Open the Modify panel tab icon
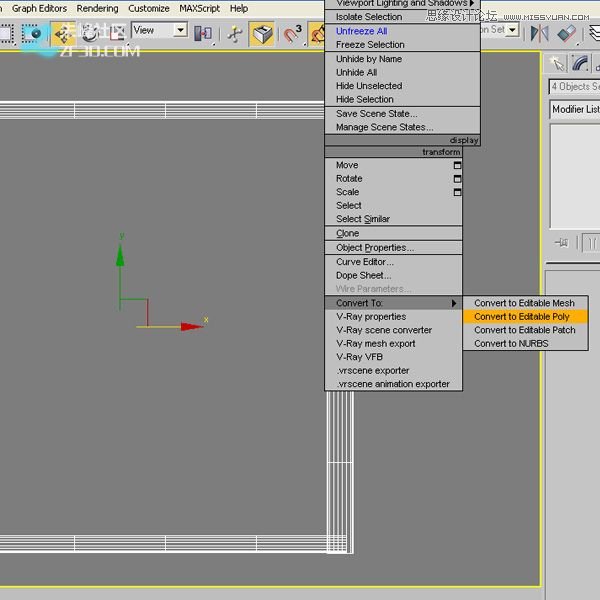 click(x=580, y=64)
